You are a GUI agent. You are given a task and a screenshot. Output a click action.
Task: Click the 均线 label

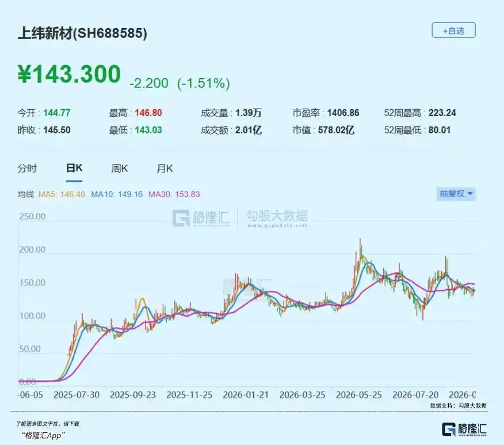26,194
